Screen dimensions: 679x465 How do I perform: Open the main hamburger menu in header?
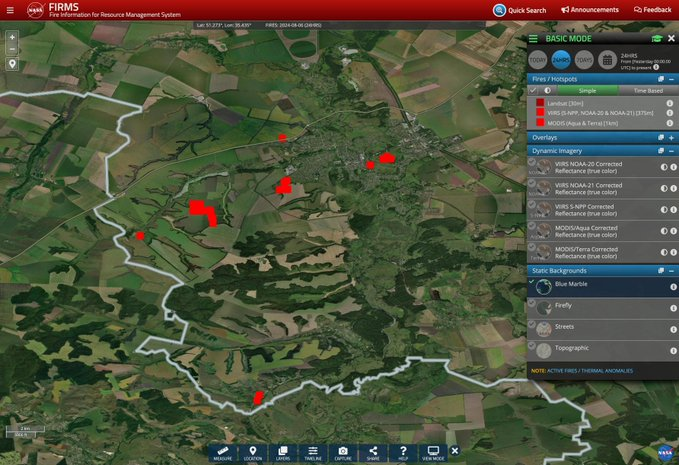pyautogui.click(x=10, y=10)
